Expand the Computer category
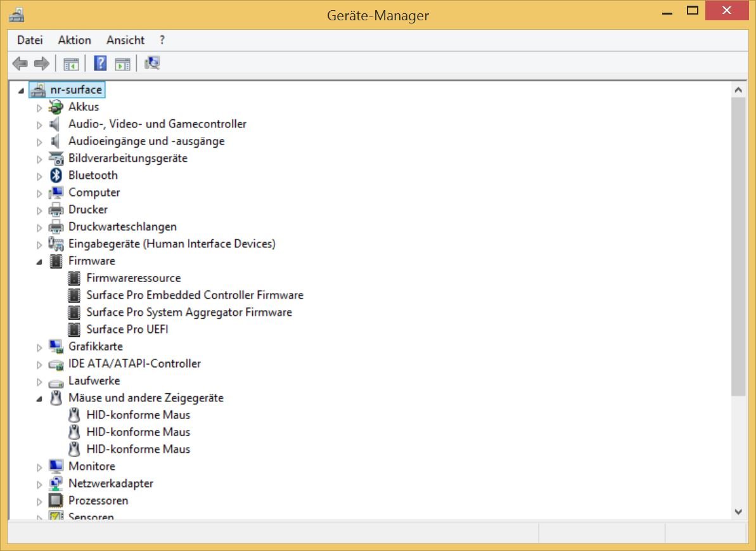Viewport: 756px width, 551px height. pos(39,193)
